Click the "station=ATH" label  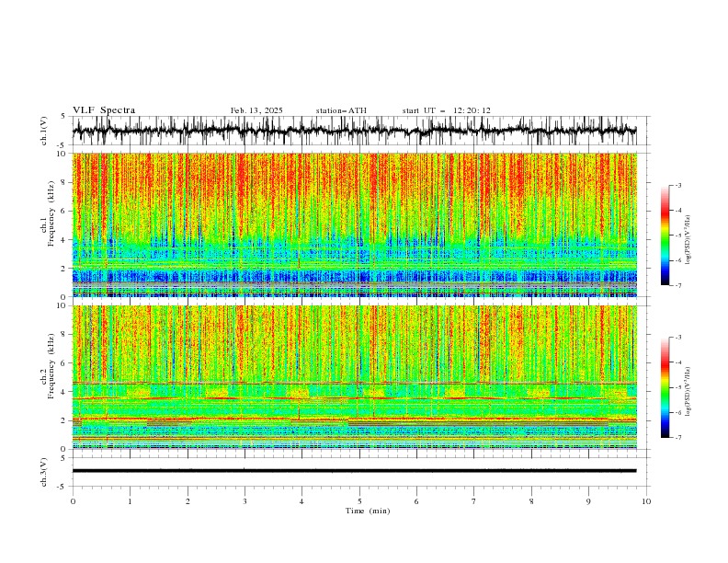(341, 110)
